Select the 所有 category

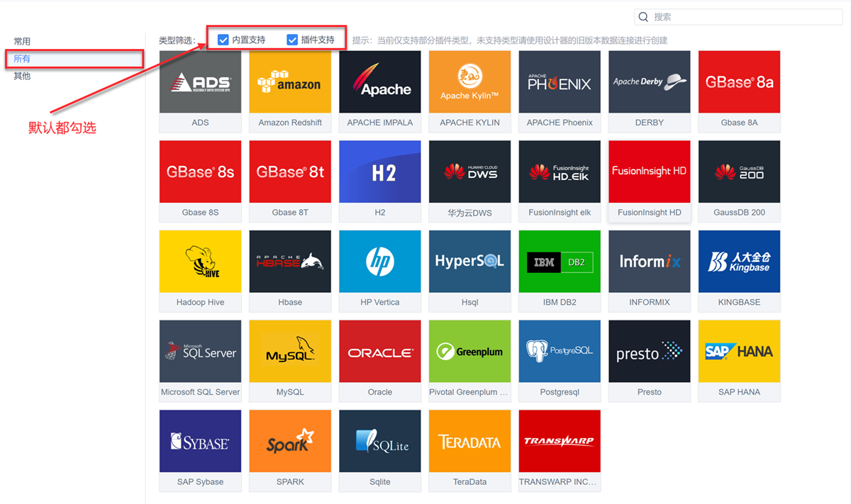point(22,59)
